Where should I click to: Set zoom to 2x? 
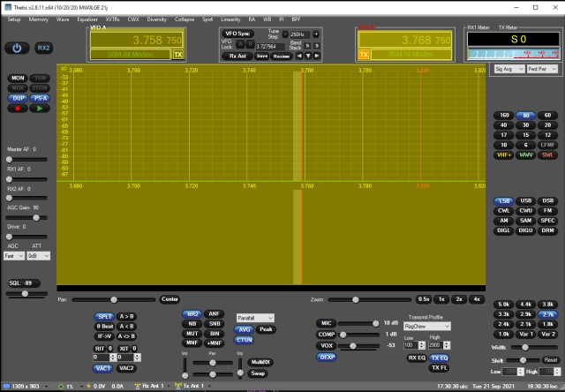(x=459, y=299)
